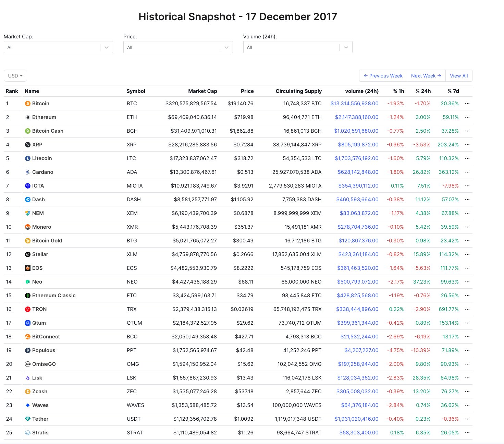
Task: Go to the Previous Week snapshot
Action: pyautogui.click(x=383, y=76)
